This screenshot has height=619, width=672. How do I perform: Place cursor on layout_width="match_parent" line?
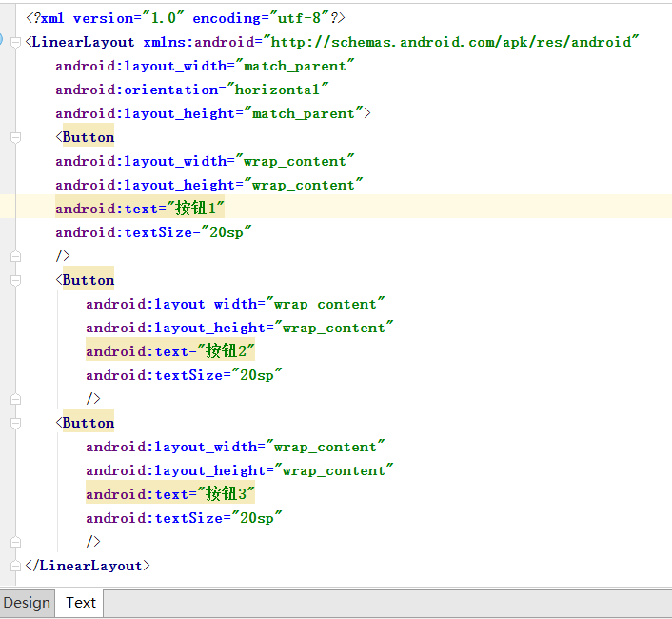click(x=205, y=66)
